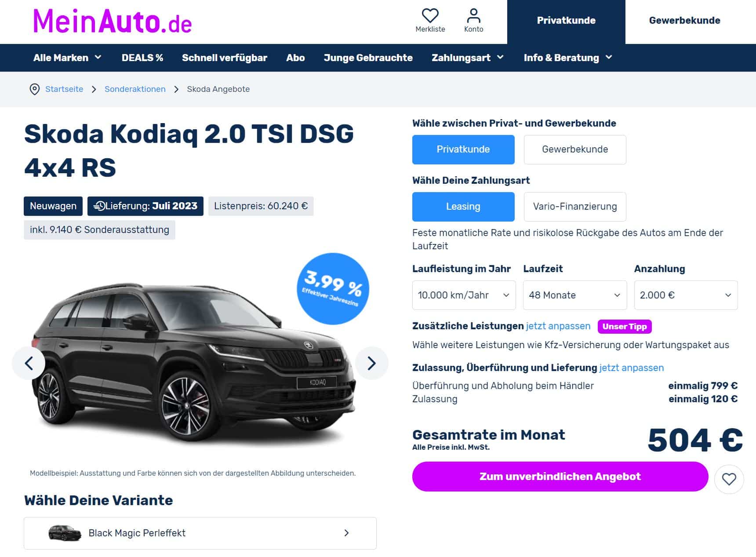
Task: Open the Laufleistung 10.000 km/Jahr dropdown
Action: [x=464, y=295]
